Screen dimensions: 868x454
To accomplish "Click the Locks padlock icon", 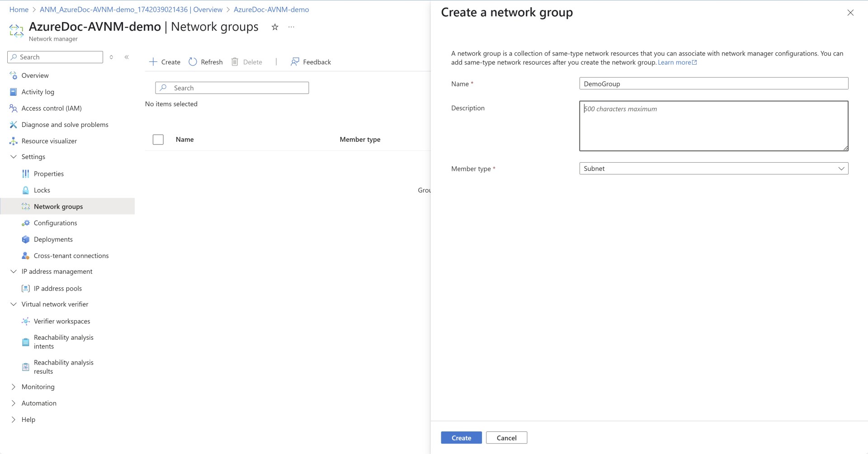I will pyautogui.click(x=26, y=190).
